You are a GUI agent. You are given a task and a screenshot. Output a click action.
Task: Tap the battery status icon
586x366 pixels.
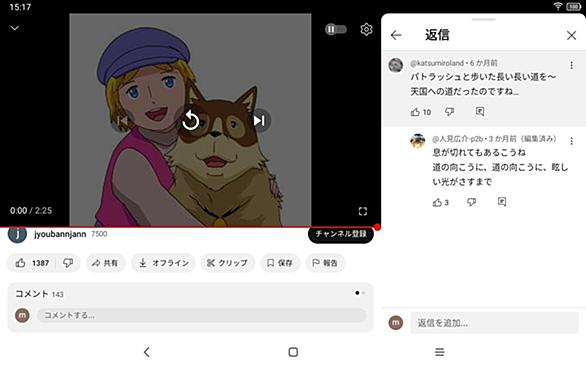(x=574, y=6)
